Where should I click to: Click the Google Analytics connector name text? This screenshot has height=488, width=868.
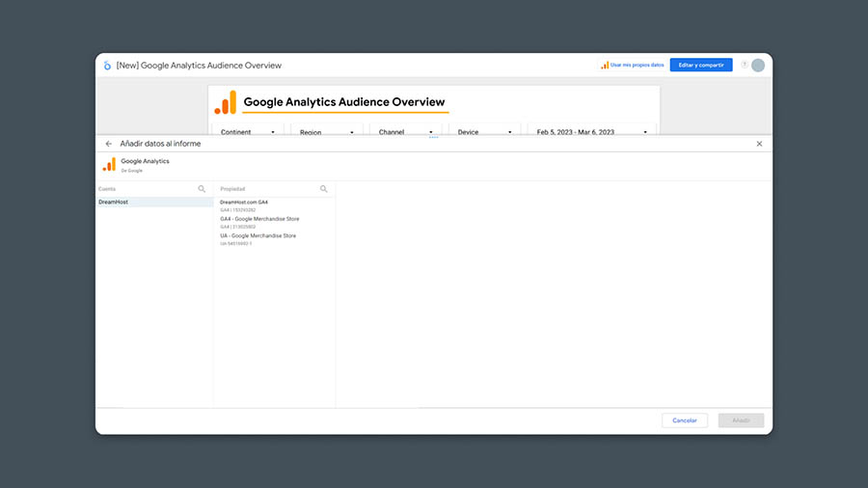[145, 161]
